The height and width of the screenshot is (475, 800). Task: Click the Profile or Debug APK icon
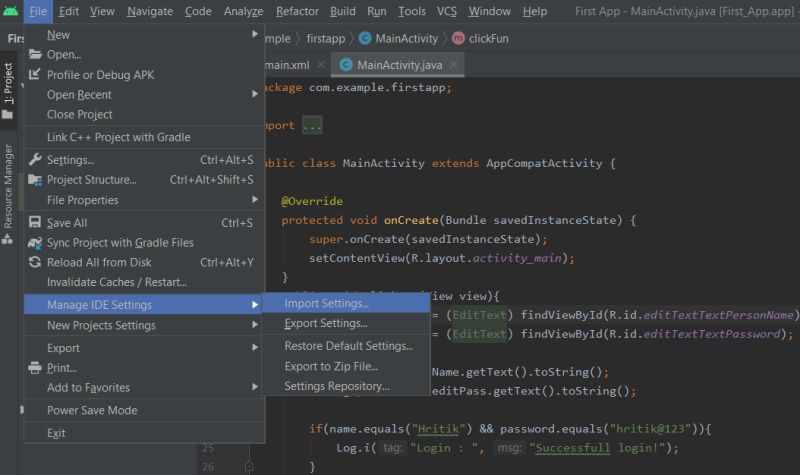click(x=34, y=74)
